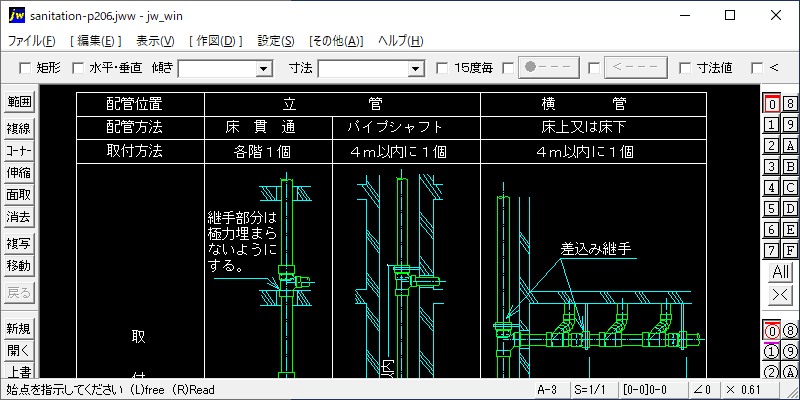Expand the 寸法 dropdown list
The height and width of the screenshot is (400, 800).
[417, 68]
